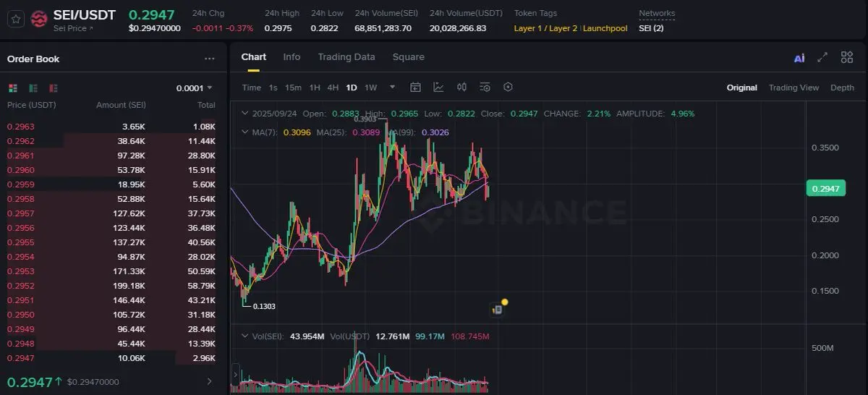Select the 0.2962 ask price row
The height and width of the screenshot is (395, 868).
111,141
